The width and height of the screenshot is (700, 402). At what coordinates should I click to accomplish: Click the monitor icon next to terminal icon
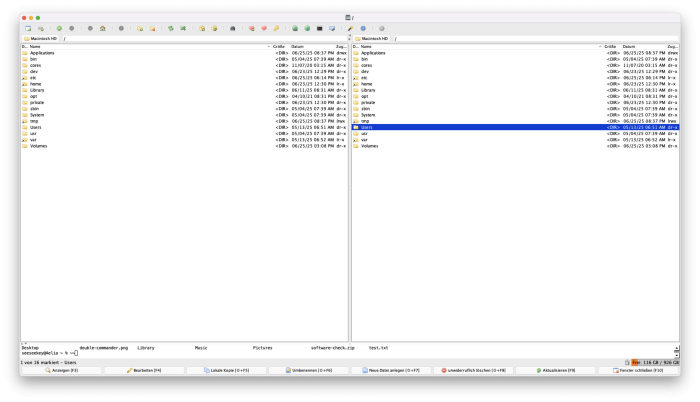[x=332, y=28]
